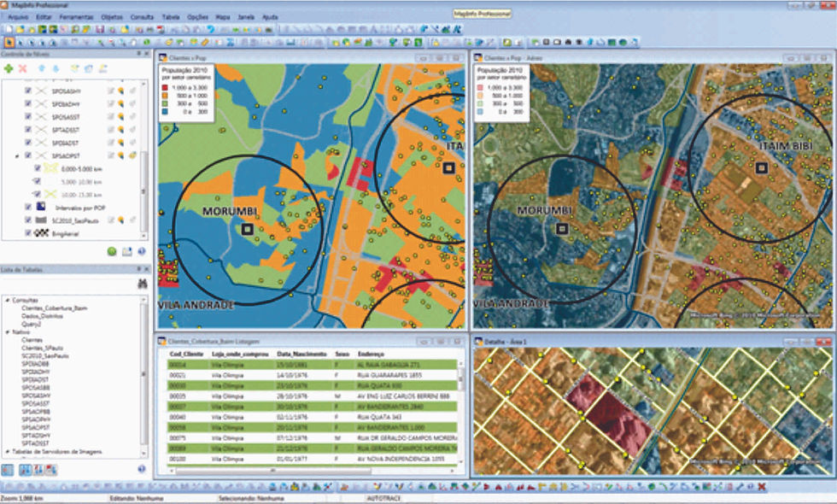
Task: Open help with the blue icon below the table list
Action: tap(142, 469)
